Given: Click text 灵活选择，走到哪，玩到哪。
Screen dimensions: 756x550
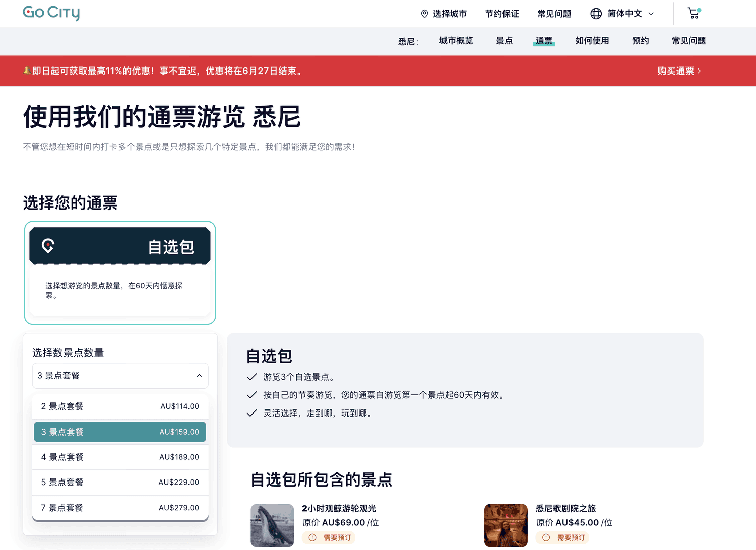Looking at the screenshot, I should point(319,413).
